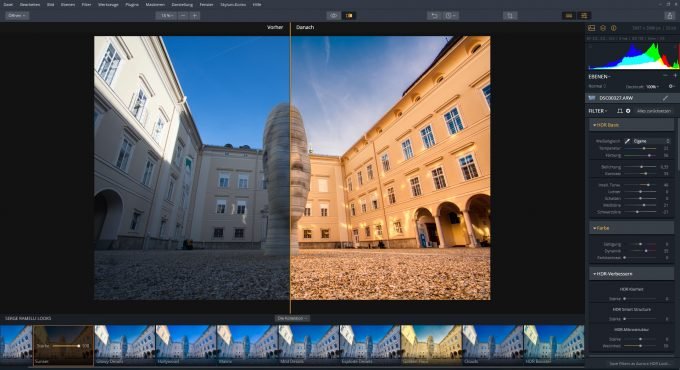Open layer settings gear icon
This screenshot has height=370, width=680.
pyautogui.click(x=671, y=86)
